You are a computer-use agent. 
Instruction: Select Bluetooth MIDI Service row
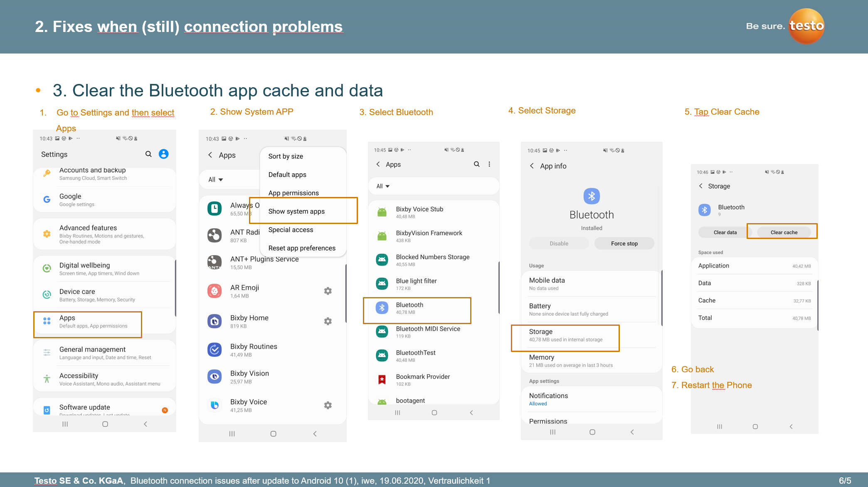click(434, 332)
